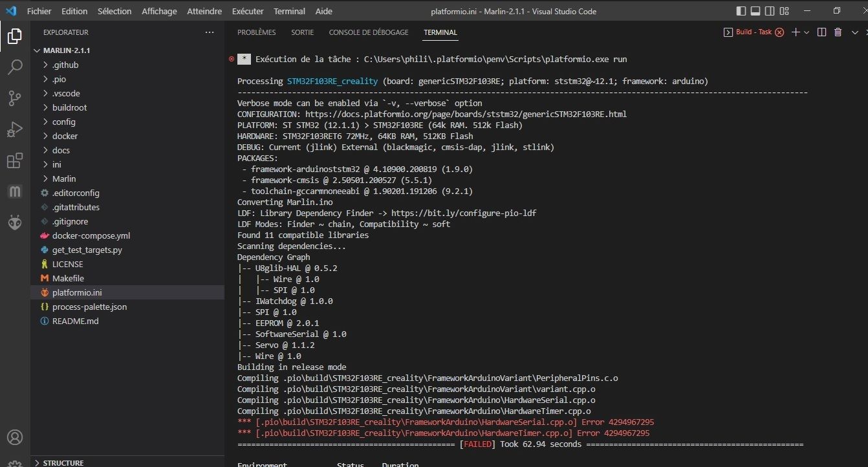
Task: Click the [FAILED] status text in terminal
Action: [477, 444]
